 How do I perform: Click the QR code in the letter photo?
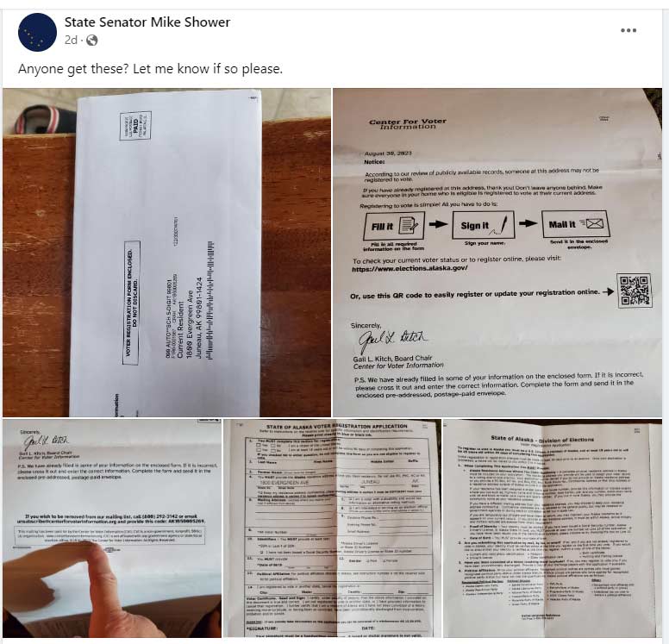(635, 291)
